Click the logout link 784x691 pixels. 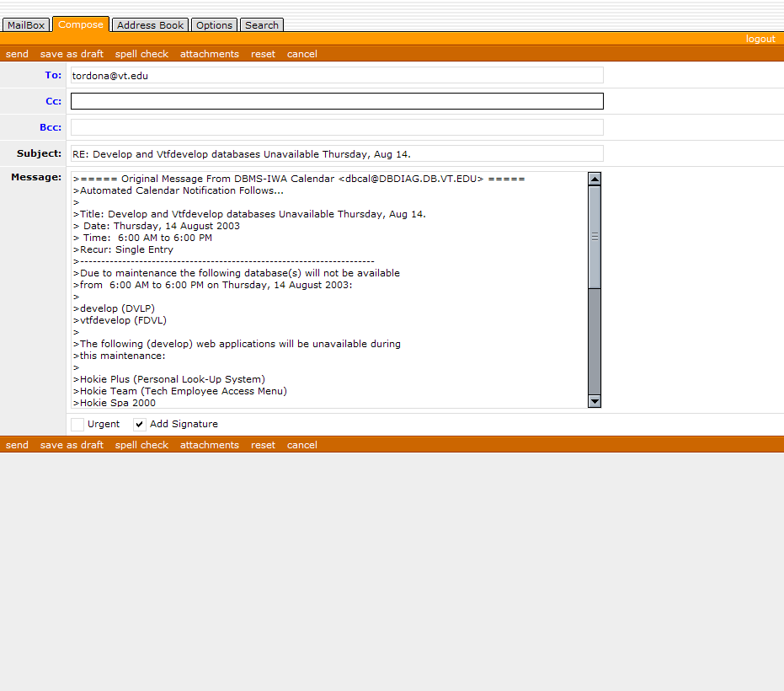point(760,39)
